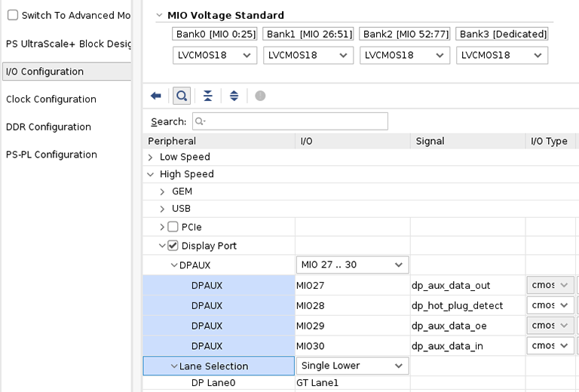Switch to the DDR Configuration page

(x=48, y=127)
